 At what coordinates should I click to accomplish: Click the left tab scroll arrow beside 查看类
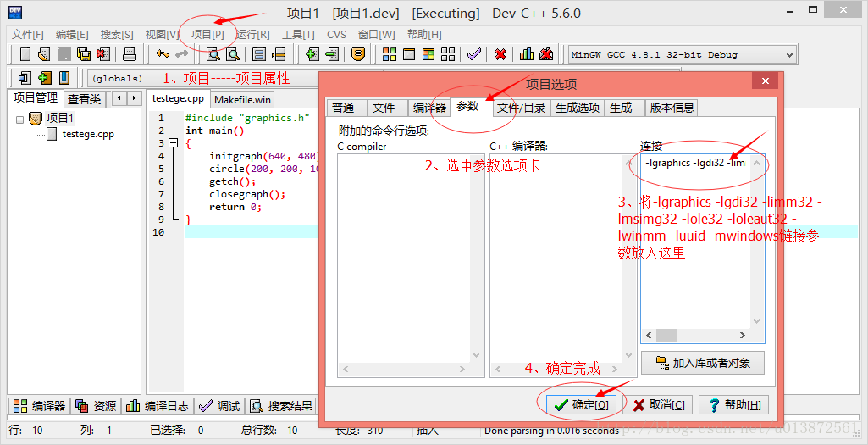(119, 98)
